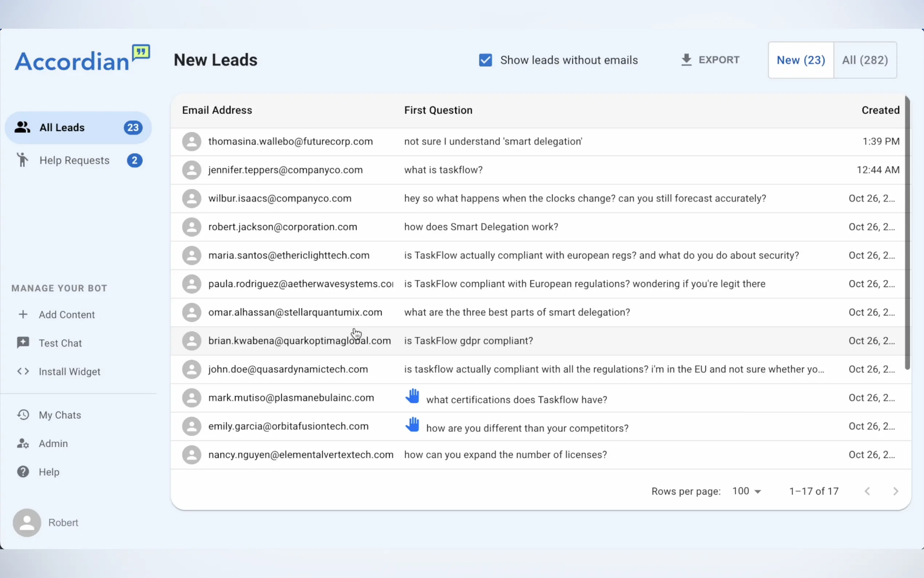Open the lead thomasina.wallebo@futurecorp.com
This screenshot has height=578, width=924.
tap(290, 142)
